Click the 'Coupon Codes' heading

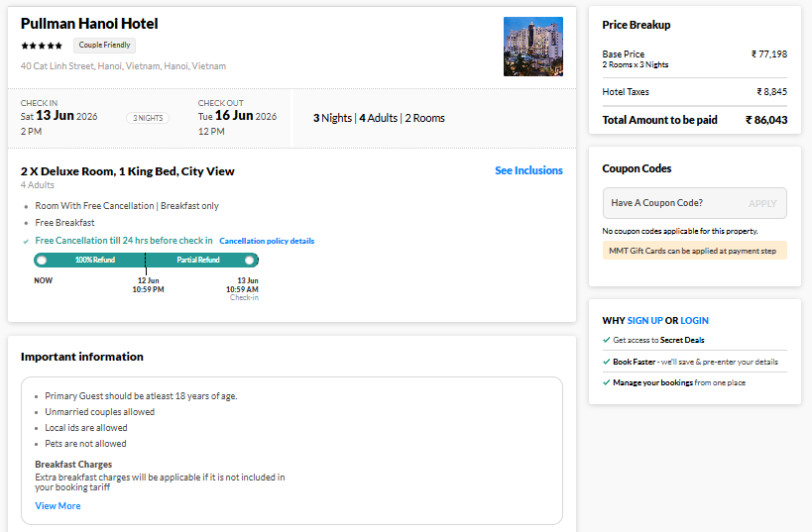click(637, 168)
